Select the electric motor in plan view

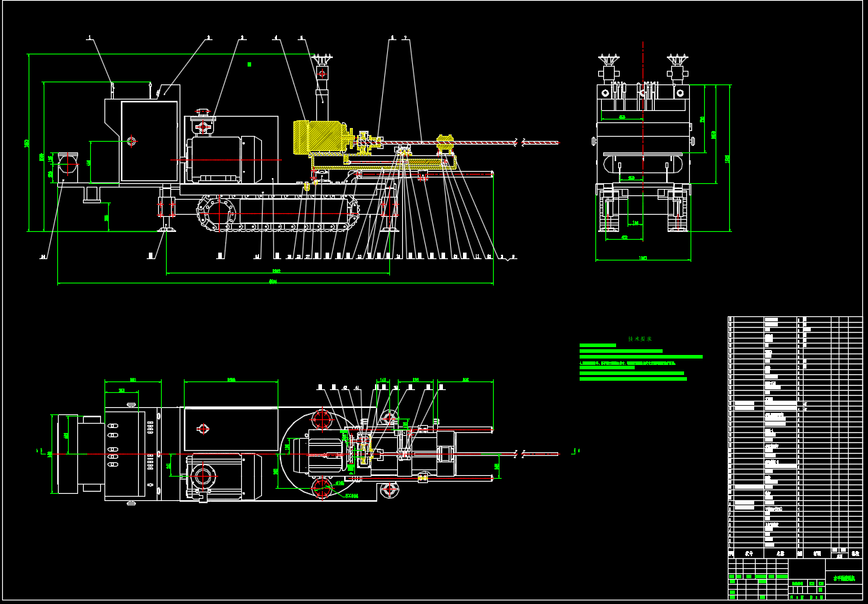(222, 476)
